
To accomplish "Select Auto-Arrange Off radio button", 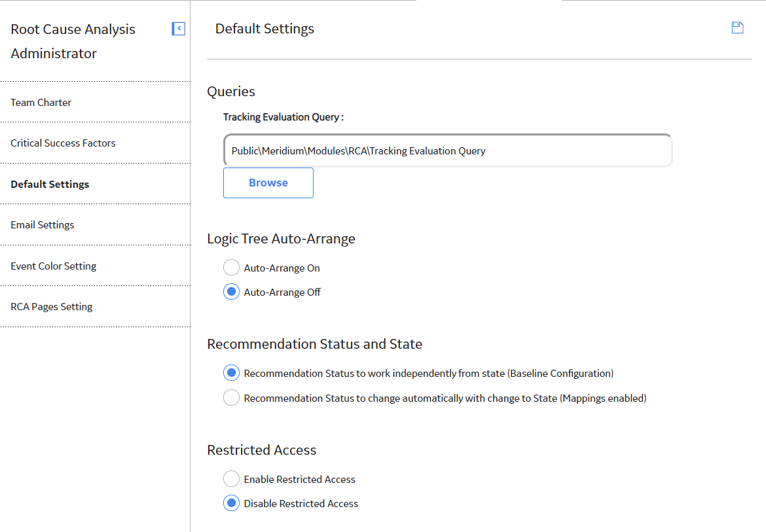I will [x=231, y=292].
